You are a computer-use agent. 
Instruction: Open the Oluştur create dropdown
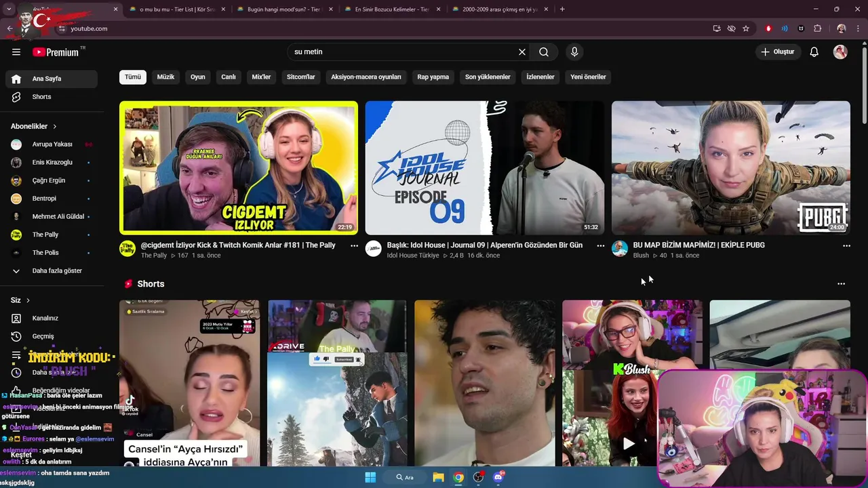click(777, 52)
